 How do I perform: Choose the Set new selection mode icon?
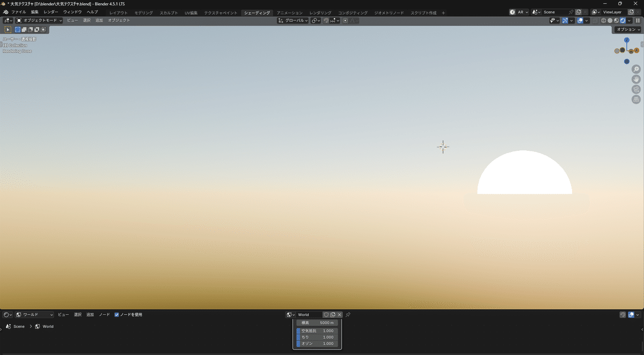[18, 30]
